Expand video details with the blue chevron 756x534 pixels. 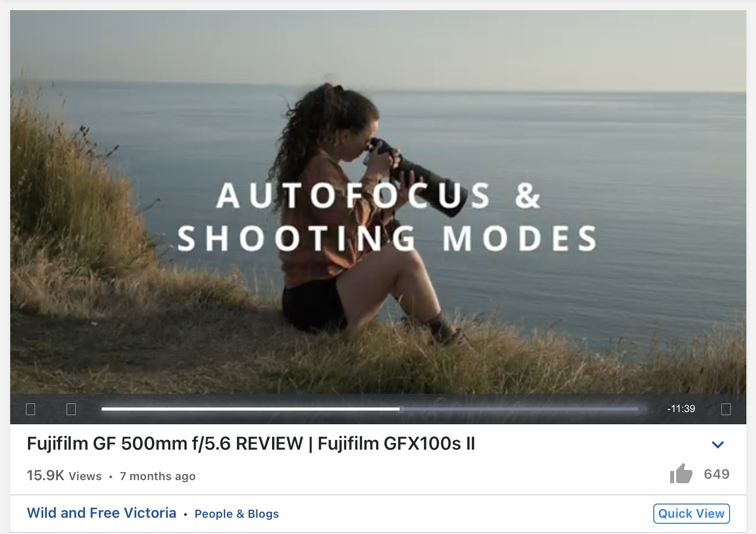[718, 445]
